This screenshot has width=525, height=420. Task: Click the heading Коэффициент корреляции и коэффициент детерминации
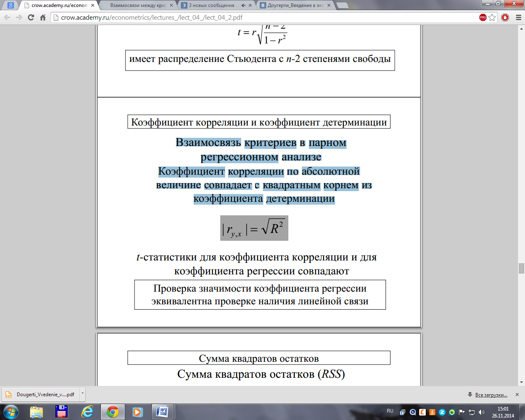click(x=259, y=122)
